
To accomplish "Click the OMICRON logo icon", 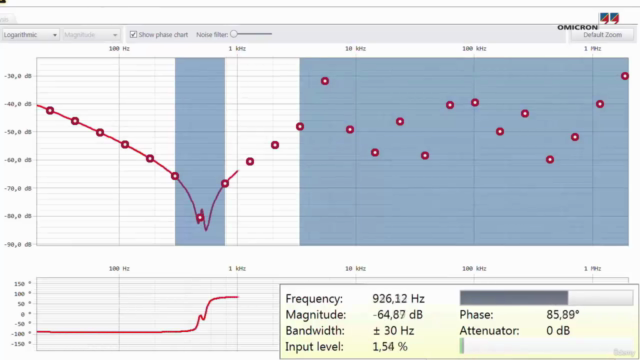I will coord(609,18).
